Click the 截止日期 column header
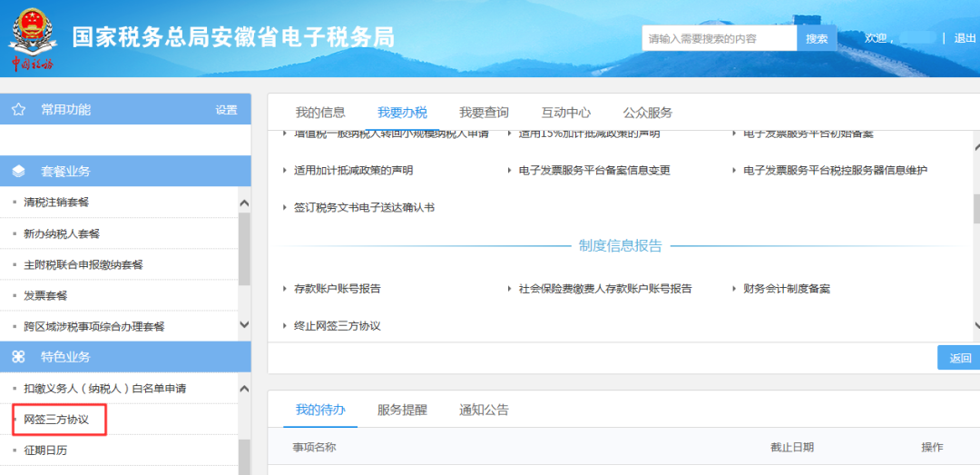Image resolution: width=980 pixels, height=475 pixels. (792, 448)
